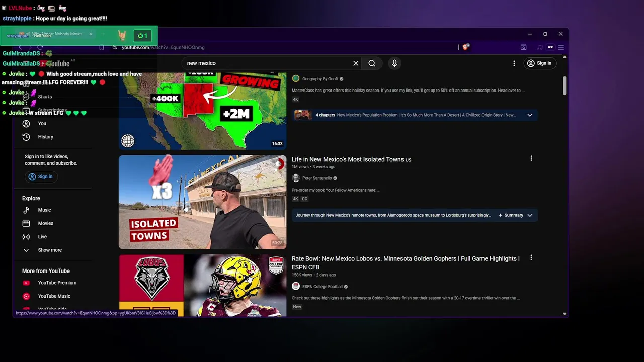Open options menu for Isolated Towns video
644x362 pixels.
point(531,158)
